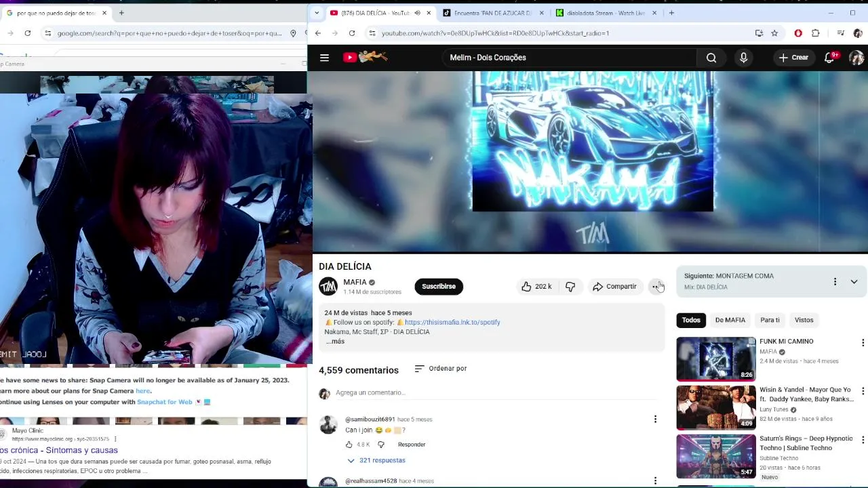Click install app icon in address bar

coord(759,33)
